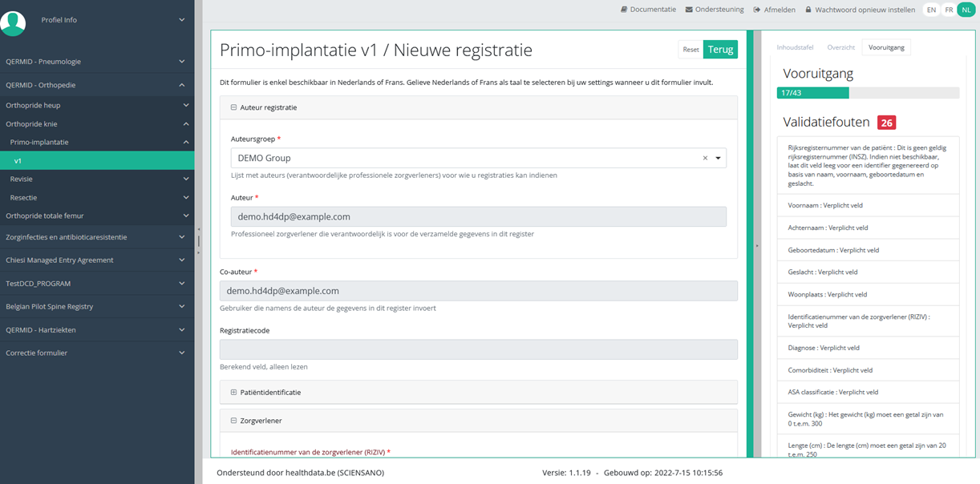Screen dimensions: 980x484
Task: Clear the DEMO Group selection with x
Action: click(x=705, y=158)
